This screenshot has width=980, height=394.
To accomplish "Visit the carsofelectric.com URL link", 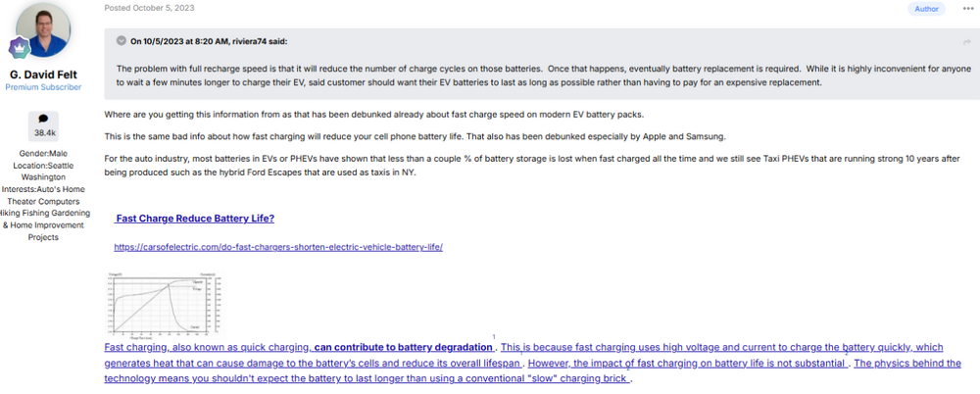I will point(278,248).
